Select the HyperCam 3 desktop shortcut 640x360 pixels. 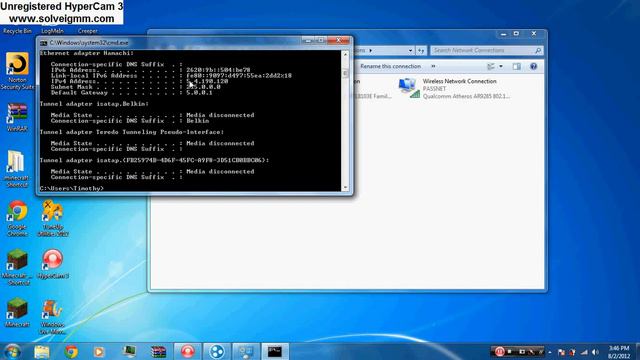click(x=53, y=264)
